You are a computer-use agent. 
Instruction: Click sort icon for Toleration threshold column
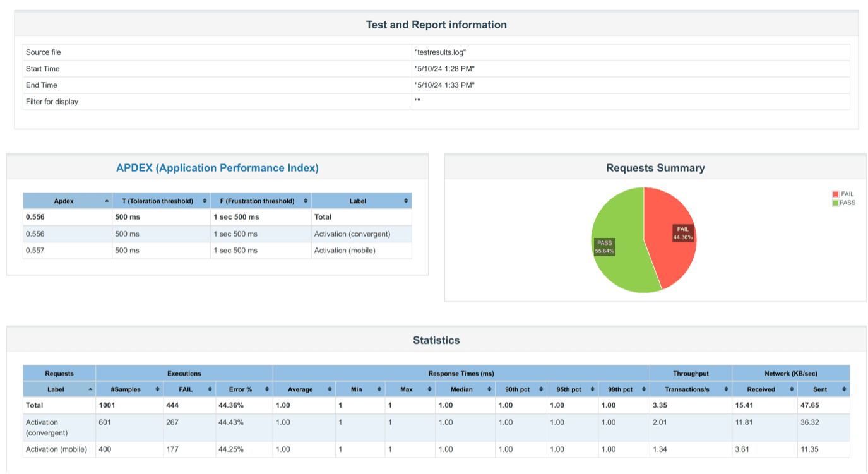(x=205, y=201)
